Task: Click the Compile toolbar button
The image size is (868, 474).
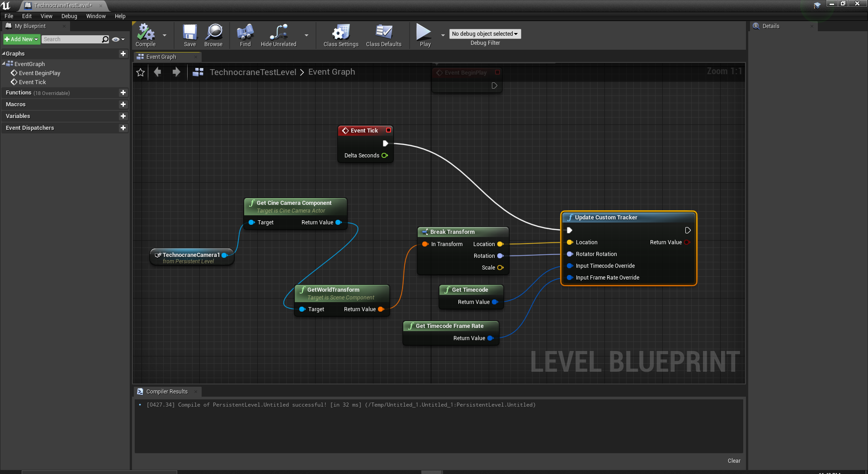Action: [146, 35]
